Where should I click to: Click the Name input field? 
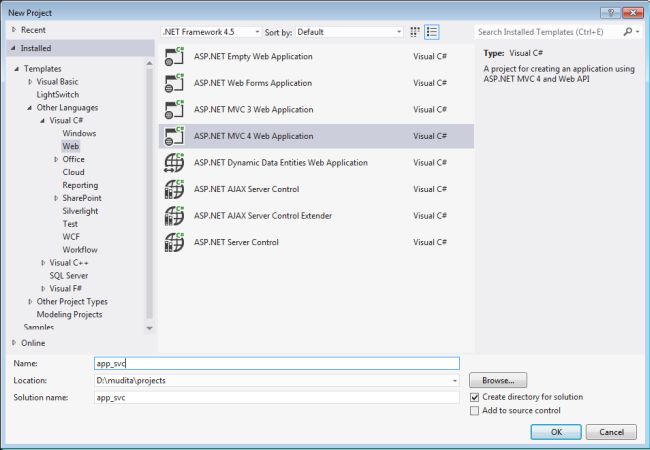point(277,363)
